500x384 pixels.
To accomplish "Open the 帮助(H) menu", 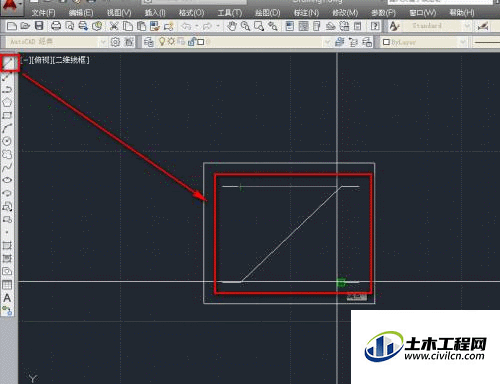I will [x=462, y=13].
